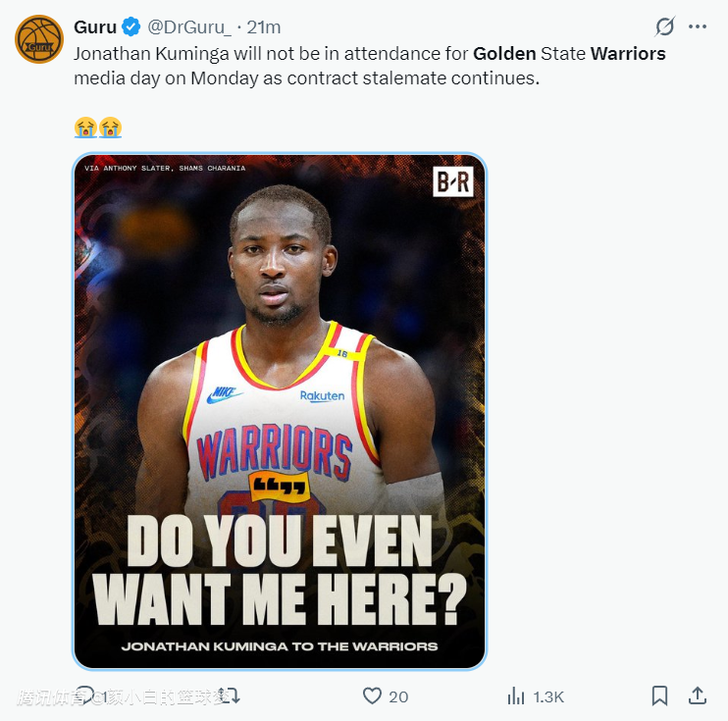Click the B/R logo on the image

tap(452, 181)
